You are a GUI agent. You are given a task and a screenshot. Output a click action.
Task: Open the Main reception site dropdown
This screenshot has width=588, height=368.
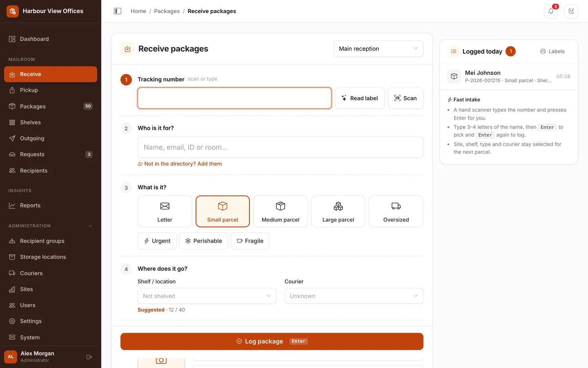tap(379, 49)
